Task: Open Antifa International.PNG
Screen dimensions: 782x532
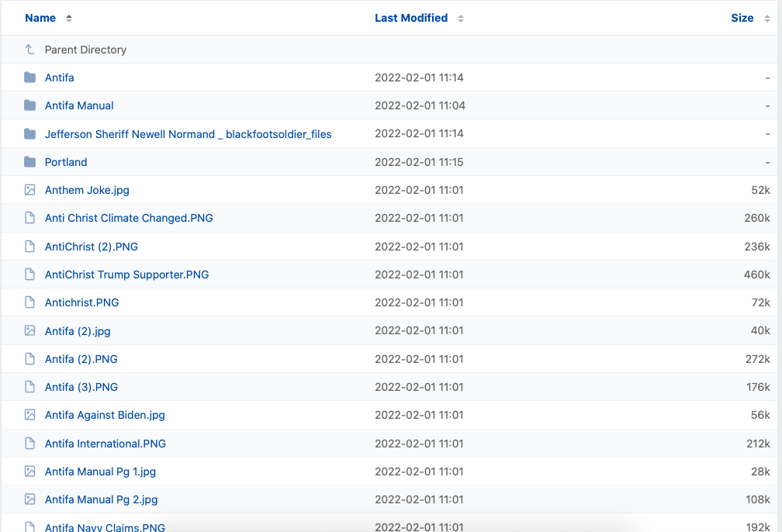Action: [106, 444]
